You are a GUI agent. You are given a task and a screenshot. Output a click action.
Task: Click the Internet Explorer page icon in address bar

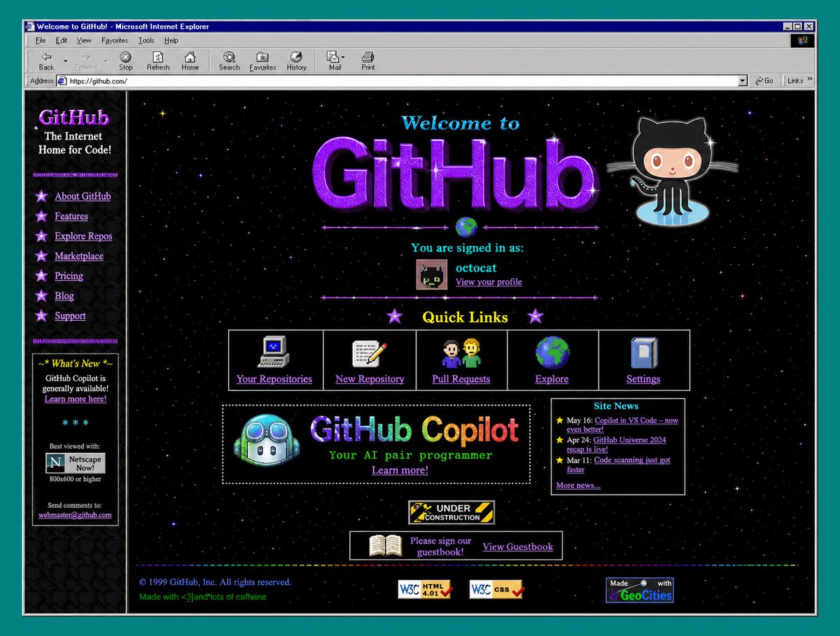(62, 81)
